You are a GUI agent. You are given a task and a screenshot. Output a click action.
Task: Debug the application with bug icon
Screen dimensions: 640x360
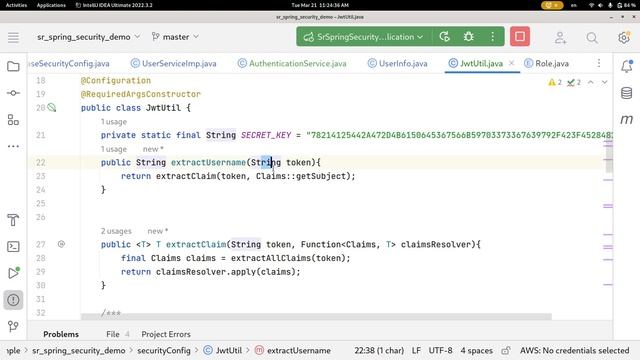click(x=469, y=37)
